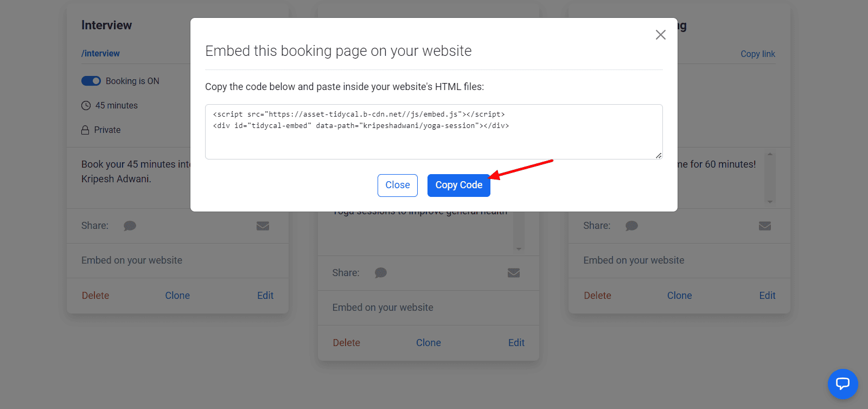This screenshot has width=868, height=409.
Task: Click the email share icon on Interview card
Action: (x=263, y=226)
